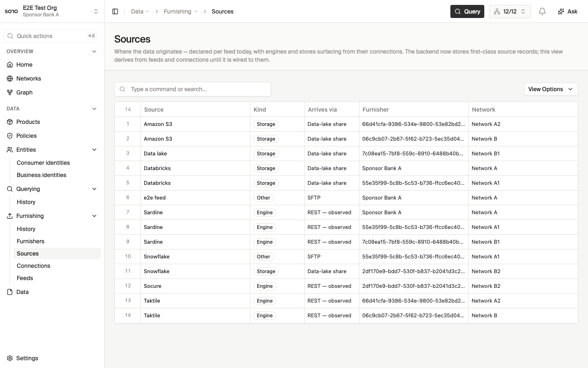Click the Networks globe icon
The height and width of the screenshot is (368, 588).
pyautogui.click(x=10, y=79)
